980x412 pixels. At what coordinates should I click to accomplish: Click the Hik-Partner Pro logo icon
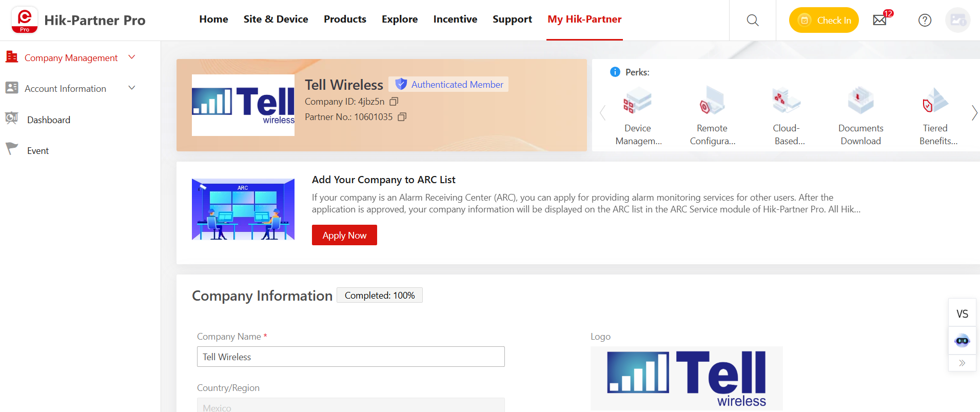24,20
